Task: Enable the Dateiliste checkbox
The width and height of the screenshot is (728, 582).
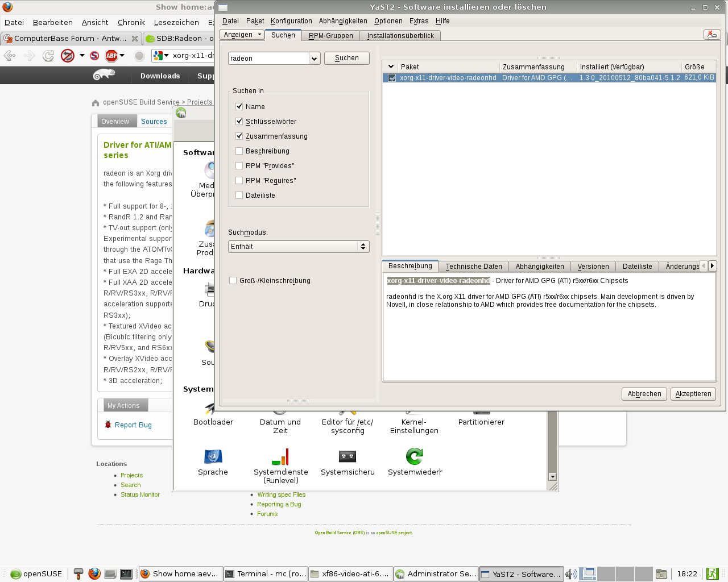Action: 239,195
